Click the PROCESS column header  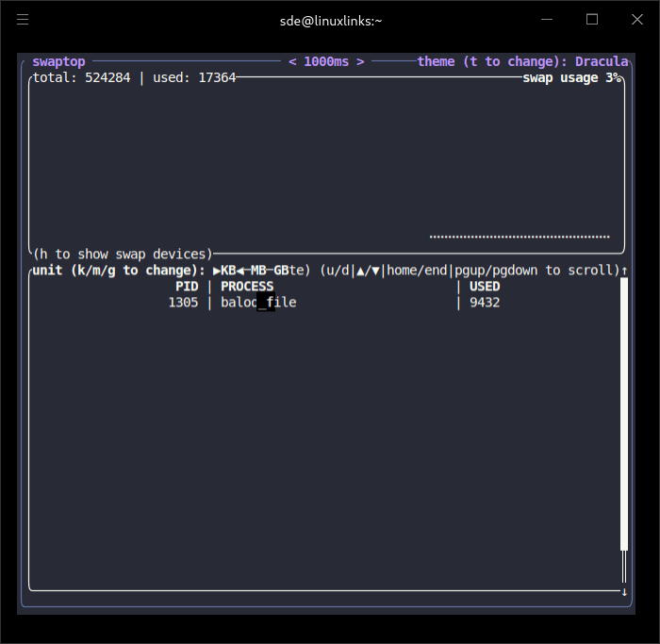(247, 287)
